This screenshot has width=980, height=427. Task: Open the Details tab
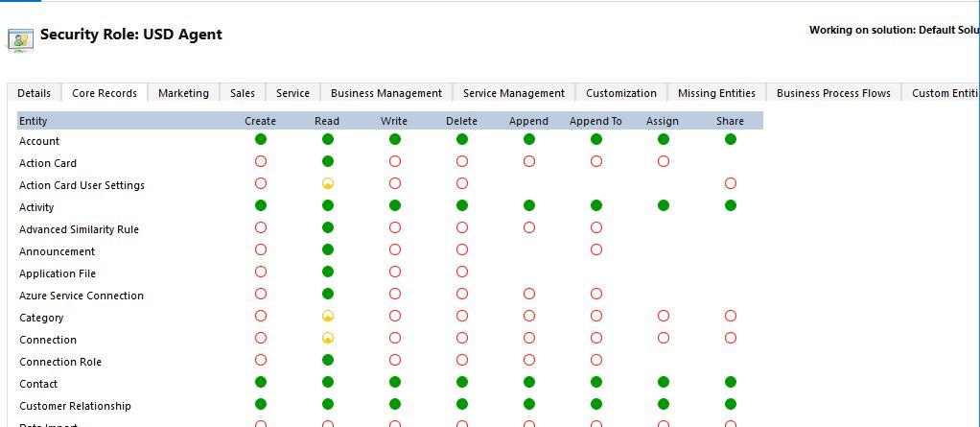point(34,93)
